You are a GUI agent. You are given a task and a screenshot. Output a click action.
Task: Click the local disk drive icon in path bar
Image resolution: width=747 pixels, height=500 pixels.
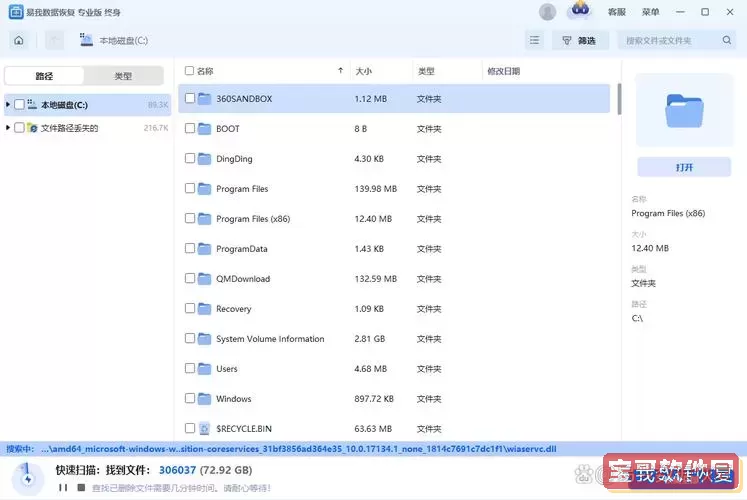point(86,40)
